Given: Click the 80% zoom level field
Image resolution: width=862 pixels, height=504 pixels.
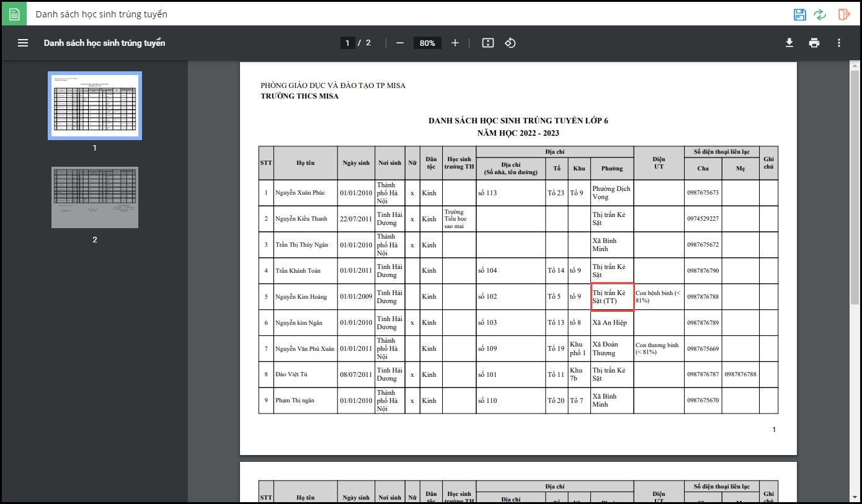Looking at the screenshot, I should pos(427,43).
